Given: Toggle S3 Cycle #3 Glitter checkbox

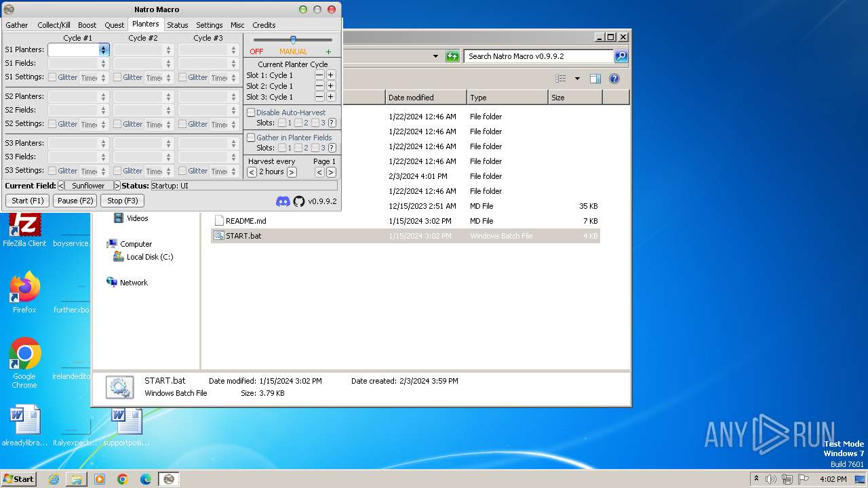Looking at the screenshot, I should 182,171.
